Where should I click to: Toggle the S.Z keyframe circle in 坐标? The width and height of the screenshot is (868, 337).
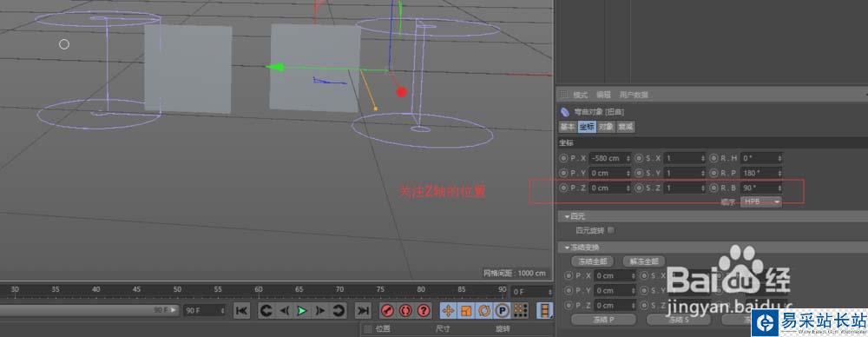(x=639, y=188)
